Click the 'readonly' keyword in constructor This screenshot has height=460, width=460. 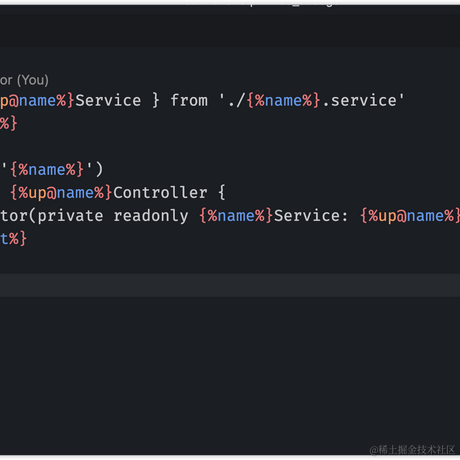151,216
